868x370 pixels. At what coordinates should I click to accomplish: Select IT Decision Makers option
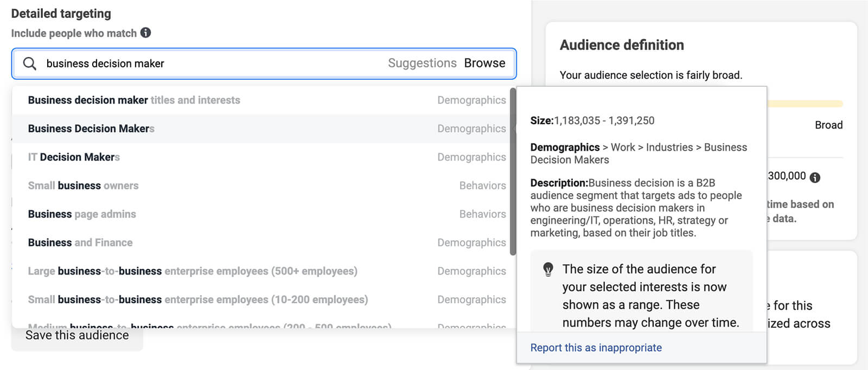[74, 157]
